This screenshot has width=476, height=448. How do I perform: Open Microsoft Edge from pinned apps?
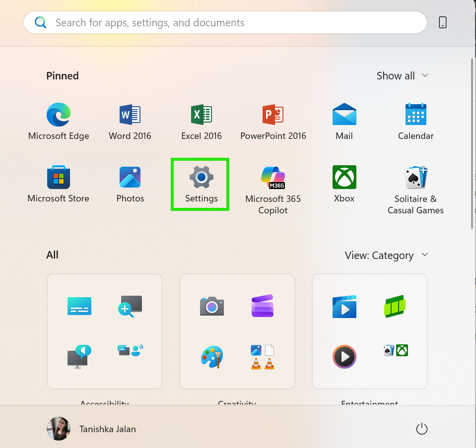[59, 122]
